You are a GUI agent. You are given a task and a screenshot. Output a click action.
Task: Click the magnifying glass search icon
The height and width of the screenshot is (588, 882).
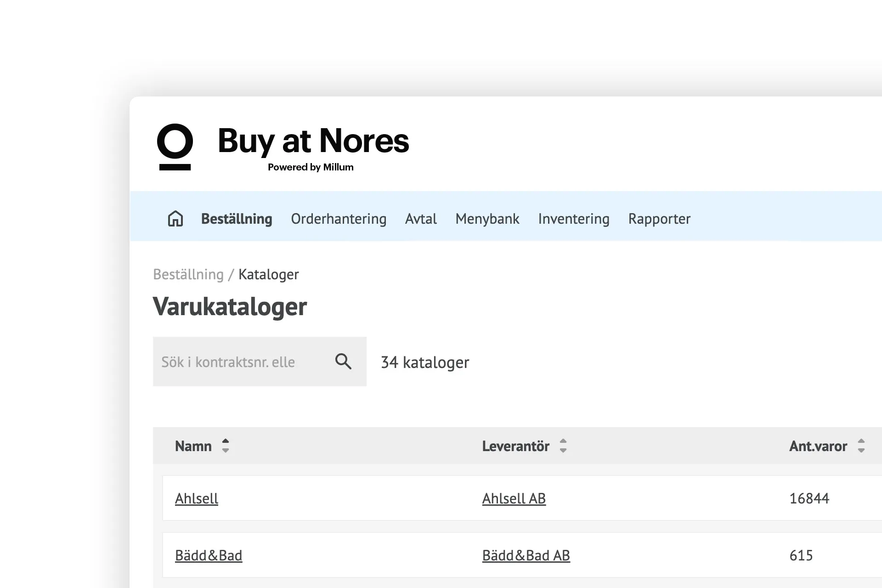click(343, 362)
